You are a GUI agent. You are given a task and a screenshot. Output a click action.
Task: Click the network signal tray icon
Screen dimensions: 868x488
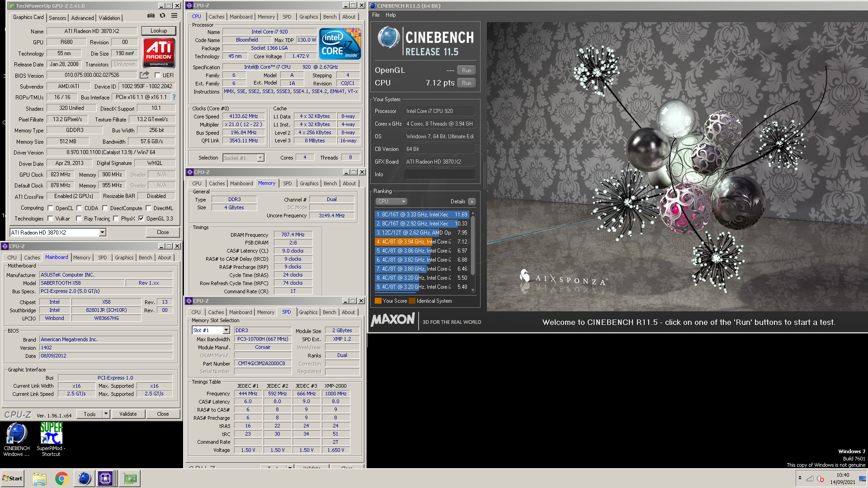tap(810, 479)
